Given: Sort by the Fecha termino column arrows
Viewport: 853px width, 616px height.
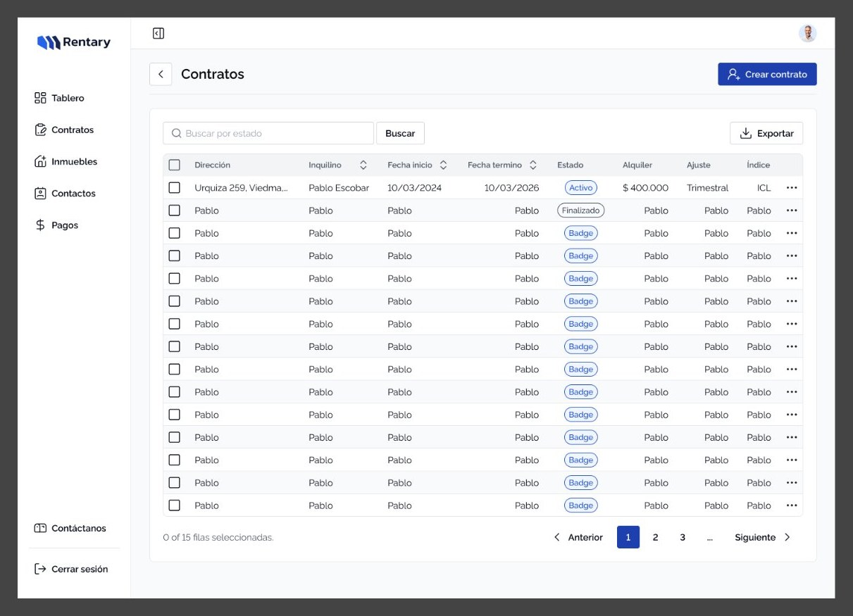Looking at the screenshot, I should [x=533, y=165].
